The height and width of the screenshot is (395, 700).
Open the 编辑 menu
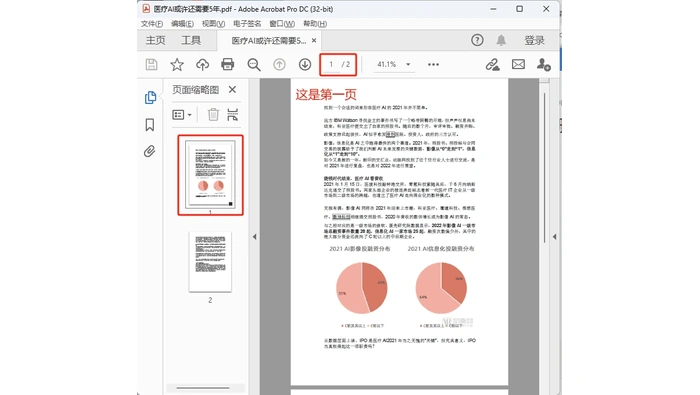tap(182, 24)
